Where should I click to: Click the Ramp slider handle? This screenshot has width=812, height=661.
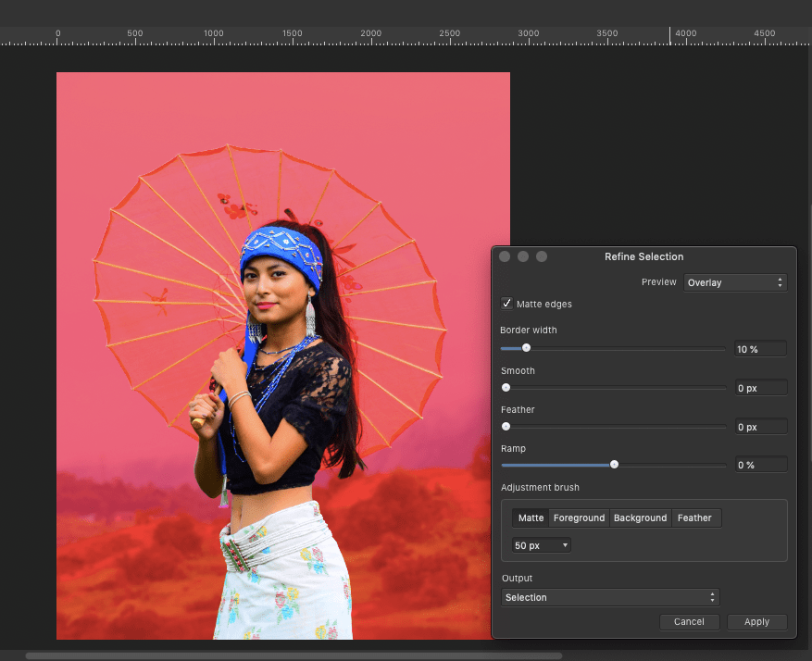point(614,465)
